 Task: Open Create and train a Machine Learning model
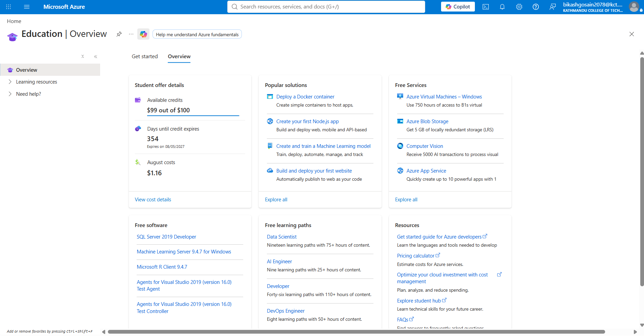(x=323, y=146)
